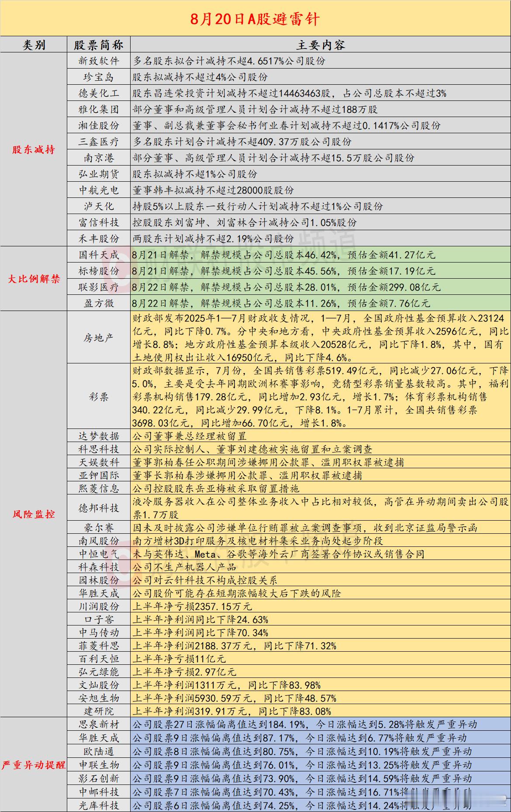The image size is (511, 812).
Task: Click the '股东减持' category cell
Action: point(34,149)
